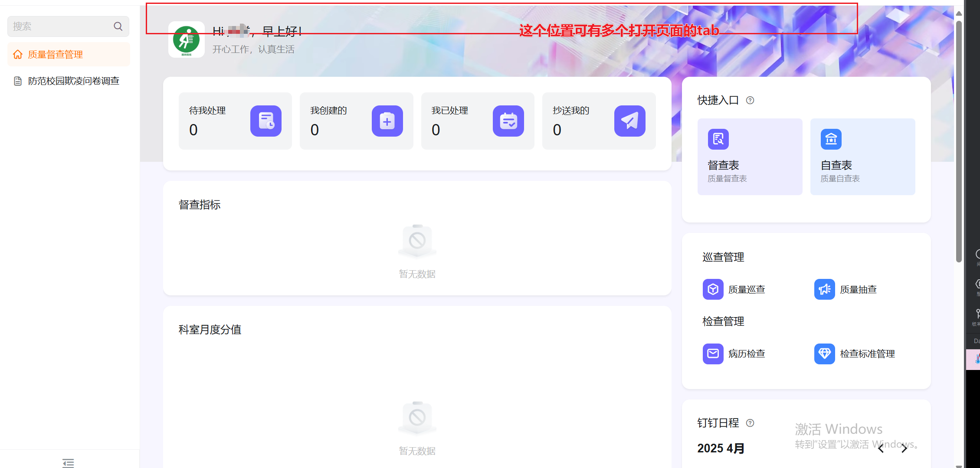This screenshot has height=468, width=980.
Task: Click the page vertical scrollbar thumb
Action: [x=959, y=141]
